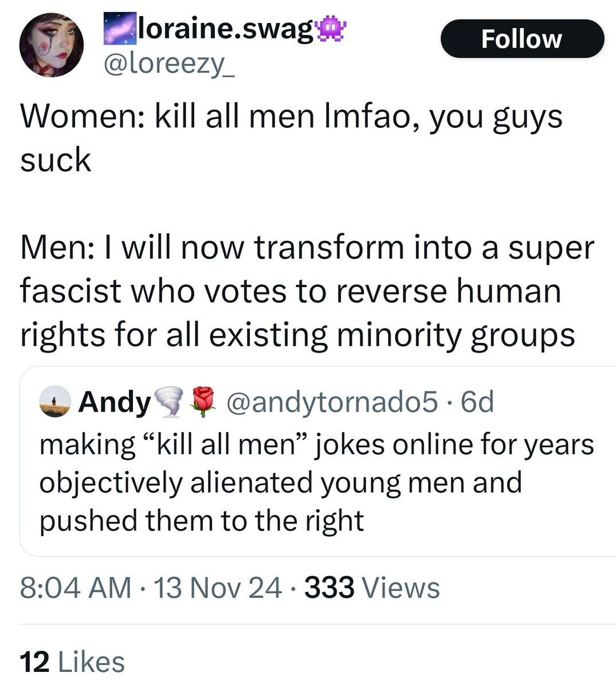The width and height of the screenshot is (616, 688).
Task: Click the rose emoji beside Andy
Action: tap(201, 402)
